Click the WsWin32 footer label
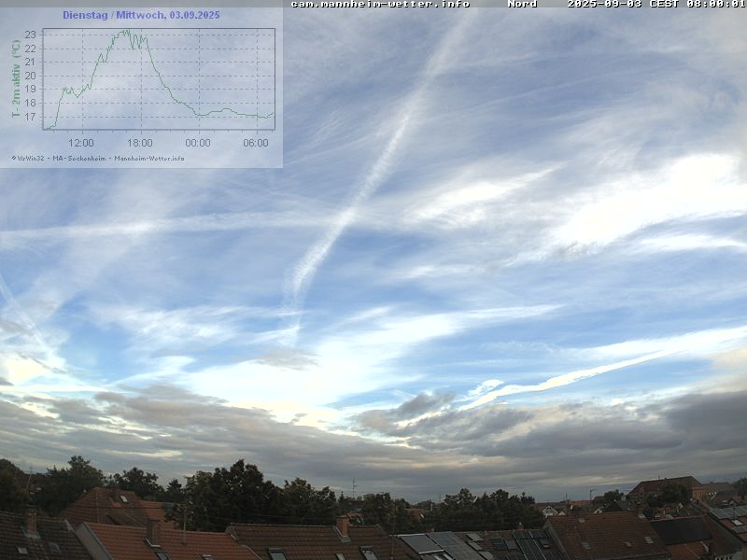The width and height of the screenshot is (747, 560). [30, 158]
